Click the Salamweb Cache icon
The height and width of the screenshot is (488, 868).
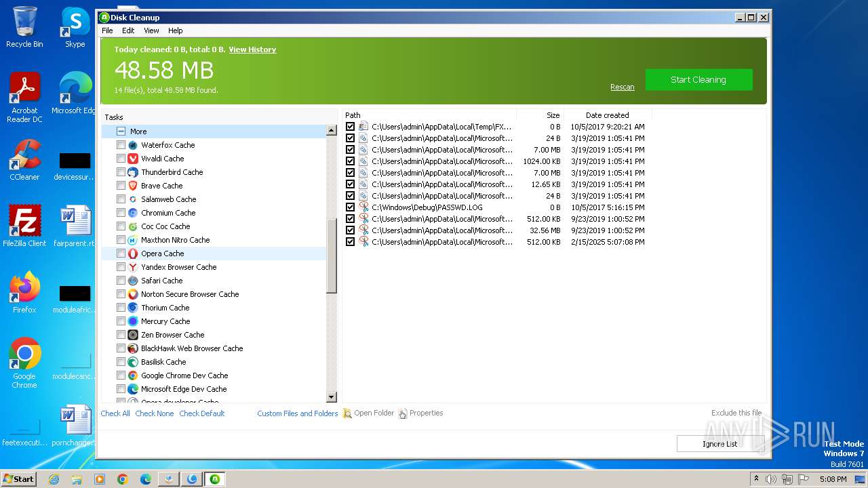pos(133,199)
